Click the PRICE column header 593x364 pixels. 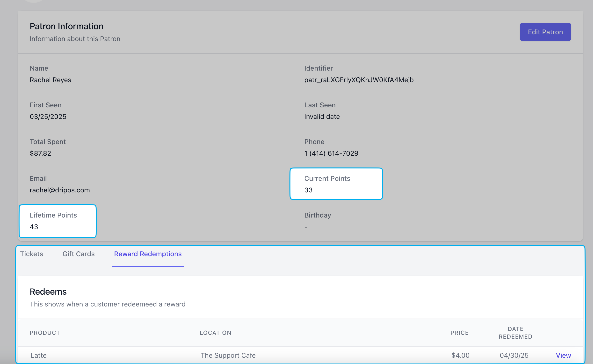pos(459,333)
